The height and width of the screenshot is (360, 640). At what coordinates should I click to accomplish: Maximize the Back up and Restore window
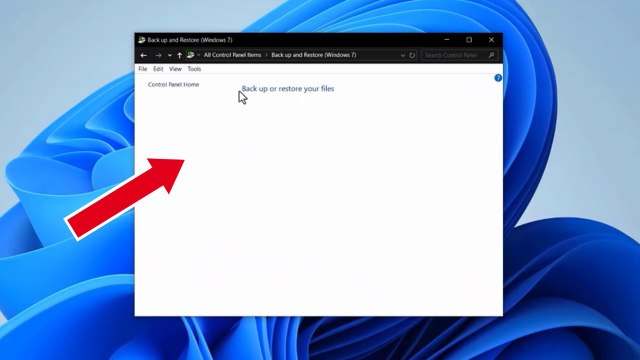(469, 40)
